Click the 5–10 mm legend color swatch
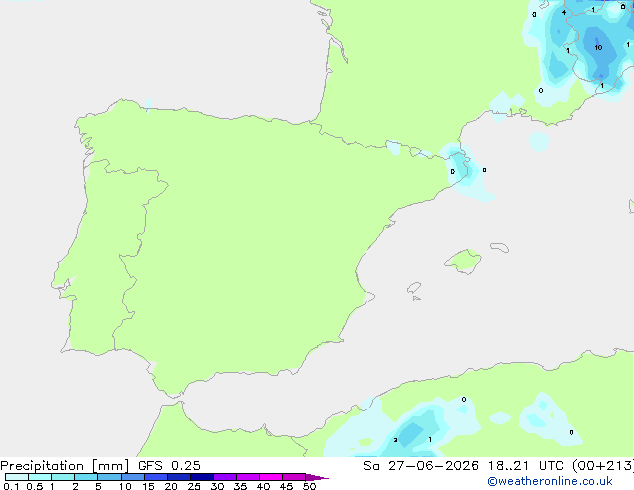This screenshot has width=634, height=490. [x=109, y=477]
